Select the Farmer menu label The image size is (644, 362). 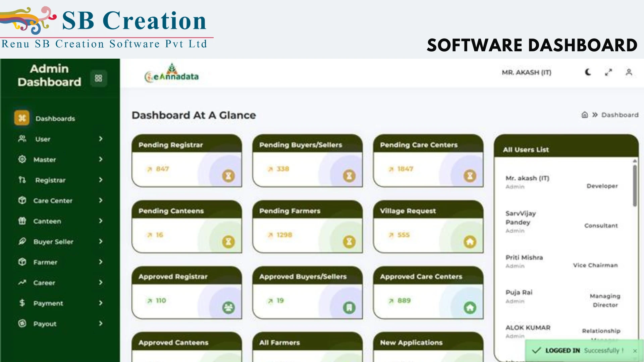tap(45, 262)
